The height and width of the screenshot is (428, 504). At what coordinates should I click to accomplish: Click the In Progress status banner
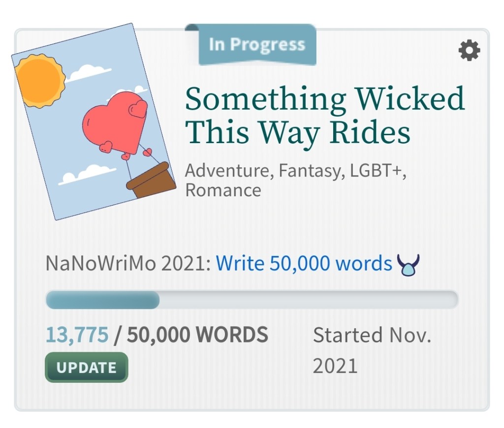coord(256,45)
